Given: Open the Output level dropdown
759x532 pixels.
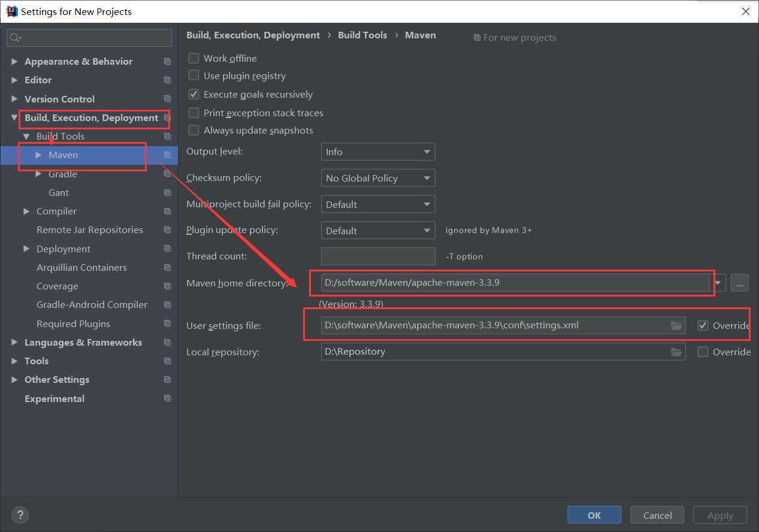Looking at the screenshot, I should 378,152.
